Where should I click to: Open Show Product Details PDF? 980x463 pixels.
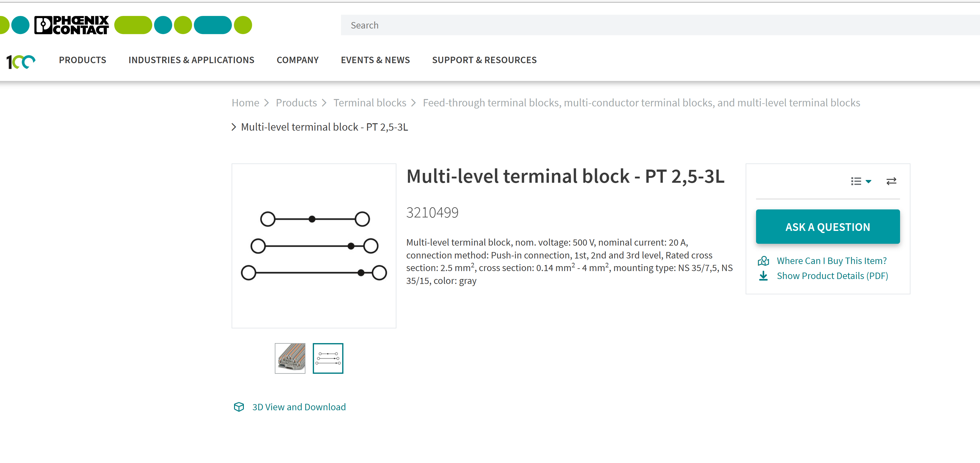coord(833,276)
